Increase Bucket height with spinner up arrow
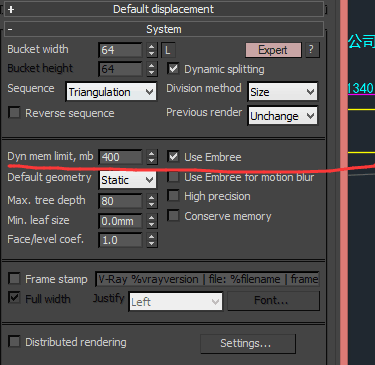 (x=152, y=65)
